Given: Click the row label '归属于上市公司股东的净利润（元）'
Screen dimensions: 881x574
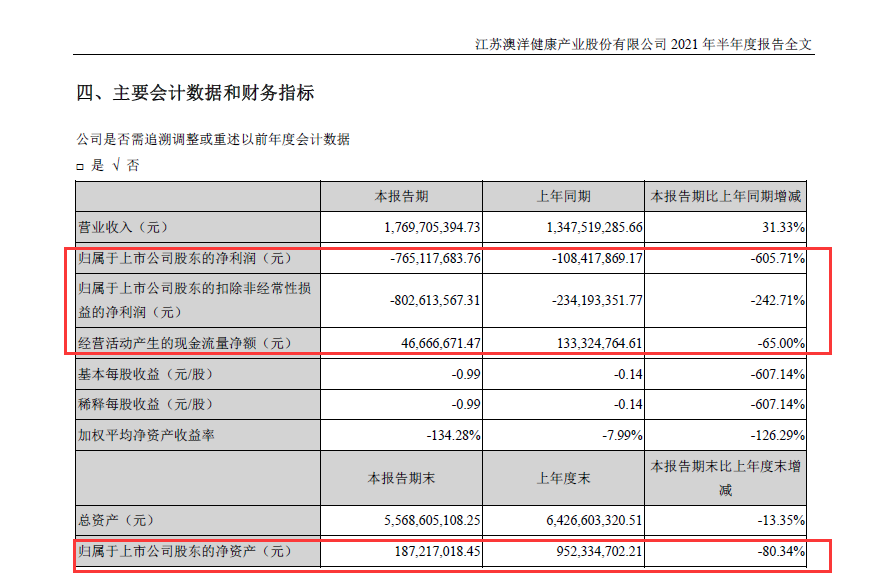Looking at the screenshot, I should 185,258.
